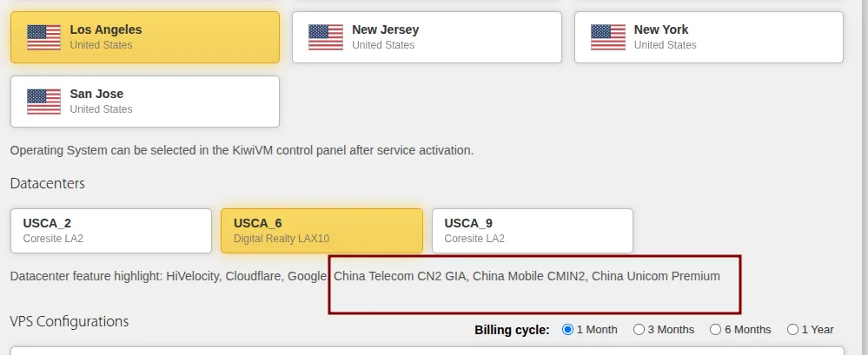Select the USCA_2 datacenter
Image resolution: width=868 pixels, height=355 pixels.
[x=111, y=231]
